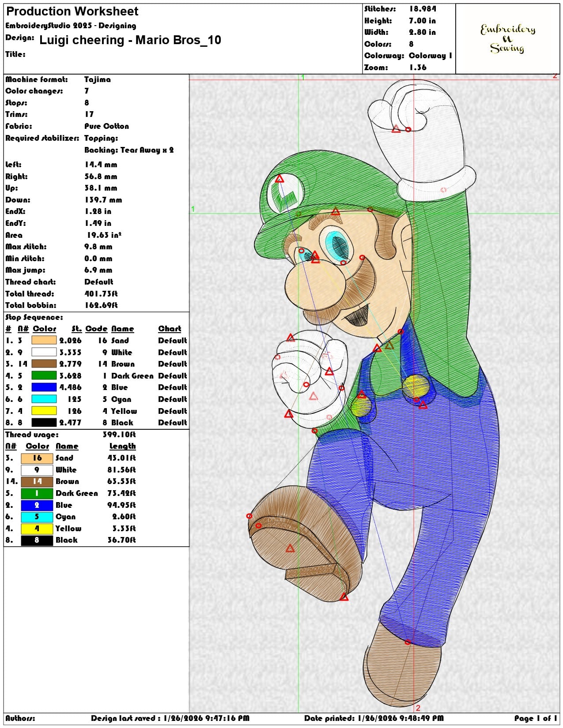Screen dimensions: 563x728
Task: Select Cyan thread length 2.60ft
Action: (124, 517)
